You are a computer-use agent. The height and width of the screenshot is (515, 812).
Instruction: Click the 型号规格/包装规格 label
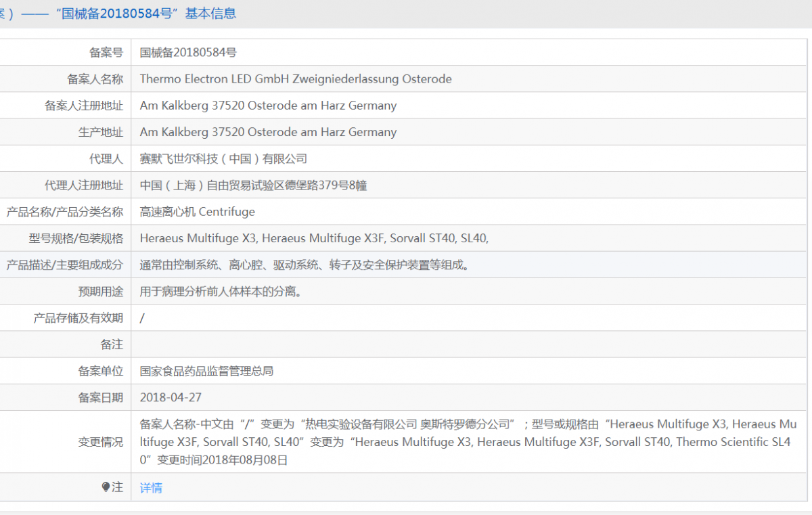pos(76,238)
